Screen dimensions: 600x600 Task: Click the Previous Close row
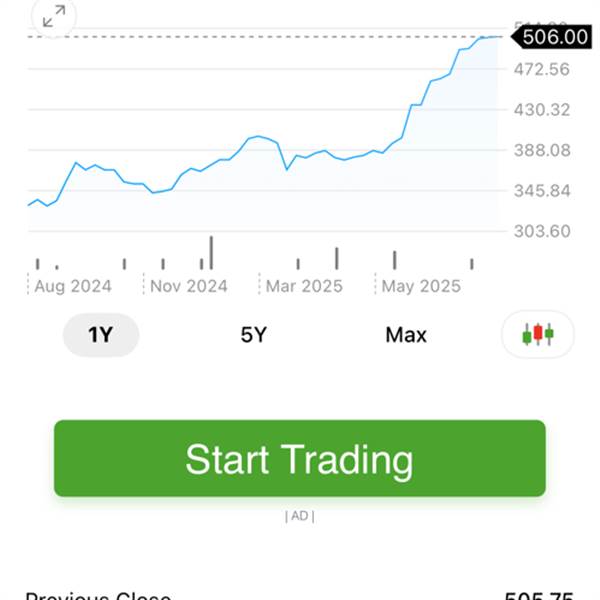tap(300, 596)
